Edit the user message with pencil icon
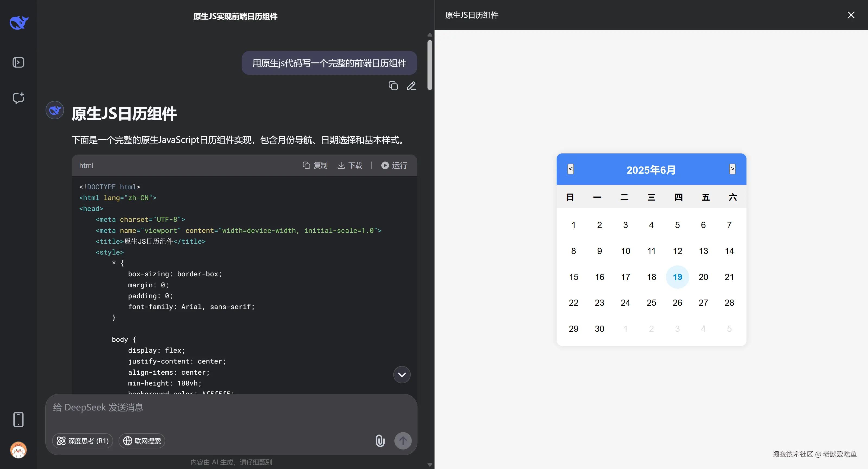868x469 pixels. pos(411,86)
